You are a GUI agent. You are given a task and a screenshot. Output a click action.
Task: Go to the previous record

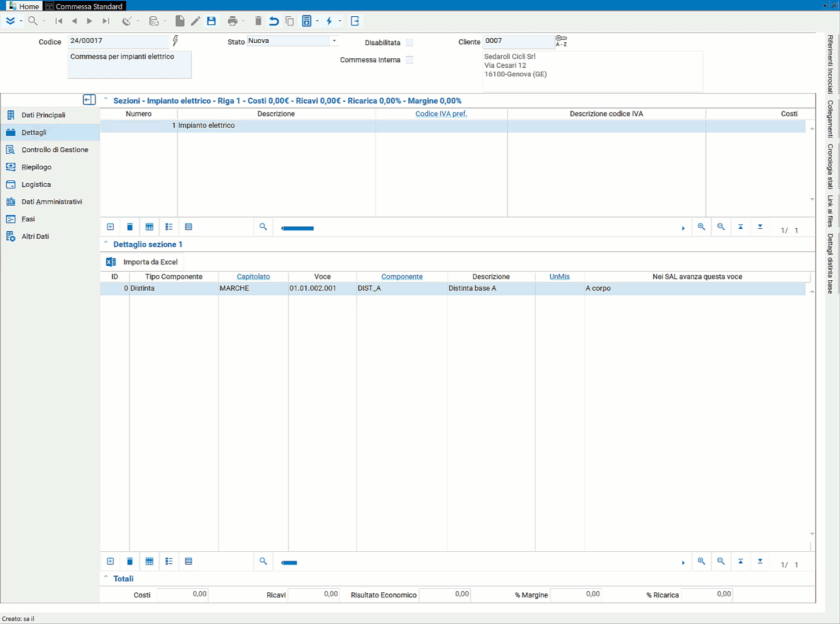(74, 21)
